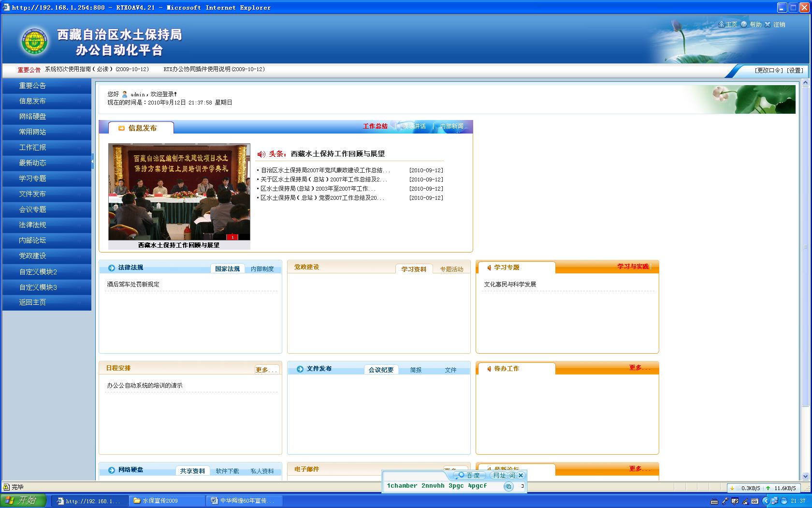Image resolution: width=812 pixels, height=508 pixels.
Task: Click the arrow icon next to 文件发布 panel title
Action: click(x=300, y=369)
